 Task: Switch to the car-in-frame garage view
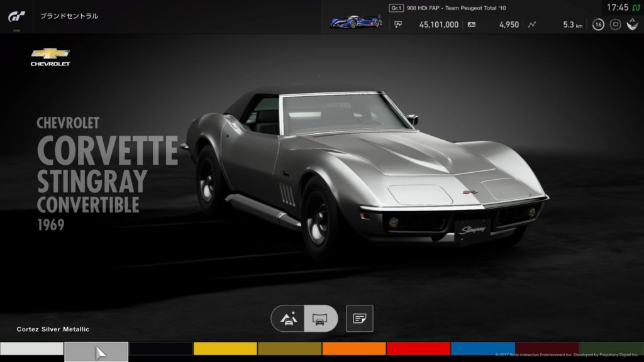click(x=321, y=319)
